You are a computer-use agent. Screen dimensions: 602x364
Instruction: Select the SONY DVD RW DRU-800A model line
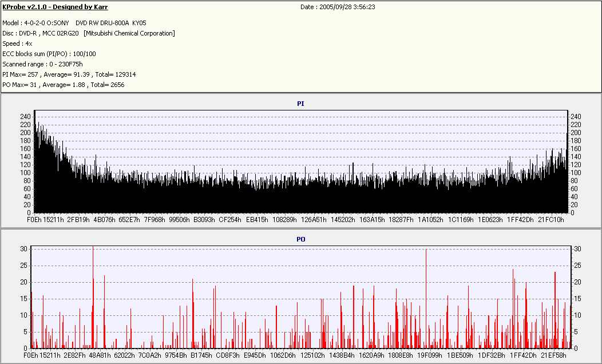pyautogui.click(x=74, y=23)
